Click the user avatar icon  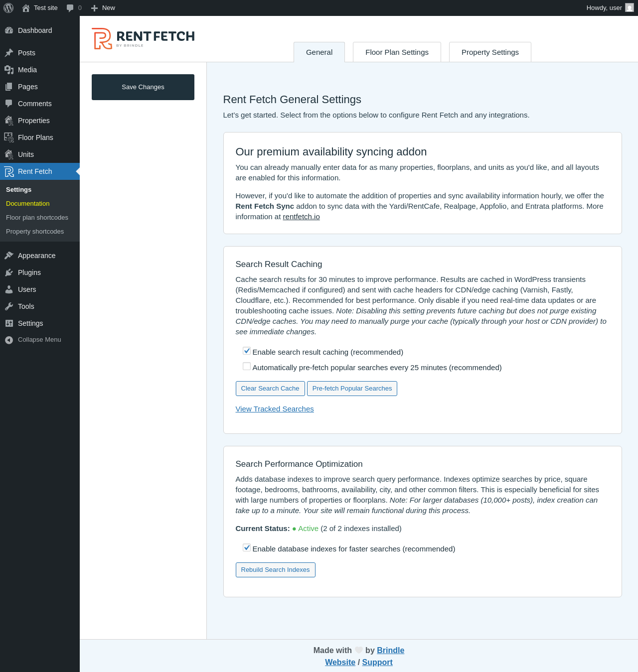coord(630,8)
